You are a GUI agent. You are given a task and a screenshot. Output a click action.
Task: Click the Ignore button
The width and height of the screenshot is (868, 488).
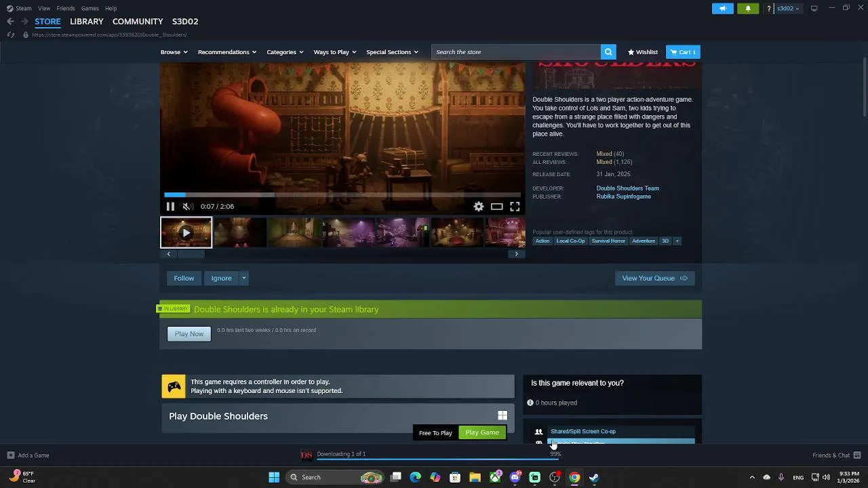pos(221,278)
